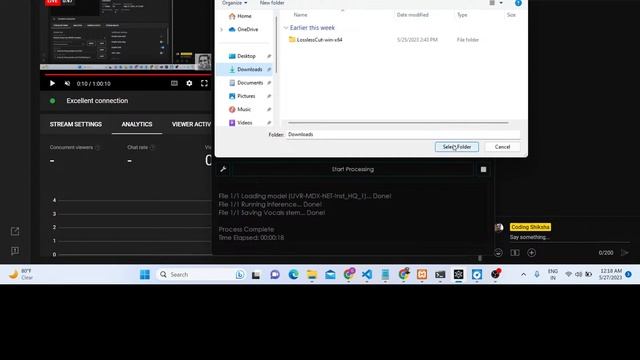Stop processing with the square stop icon
Viewport: 640px width, 360px height.
click(x=483, y=169)
